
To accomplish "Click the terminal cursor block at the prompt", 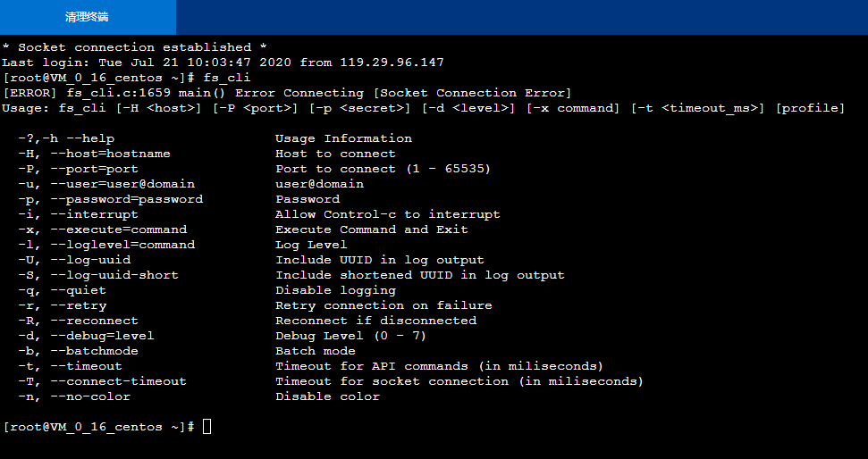I will (206, 427).
